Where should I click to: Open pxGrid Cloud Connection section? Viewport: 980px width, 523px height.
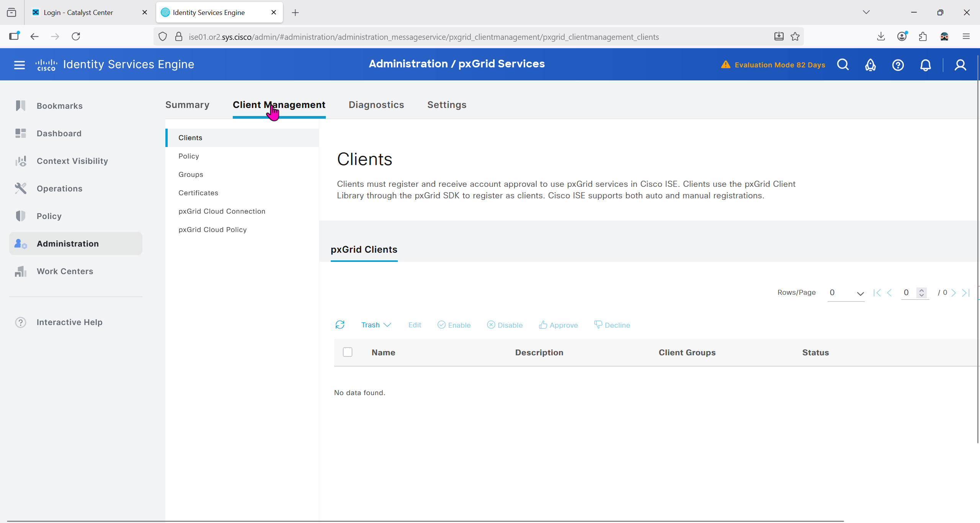(x=222, y=211)
